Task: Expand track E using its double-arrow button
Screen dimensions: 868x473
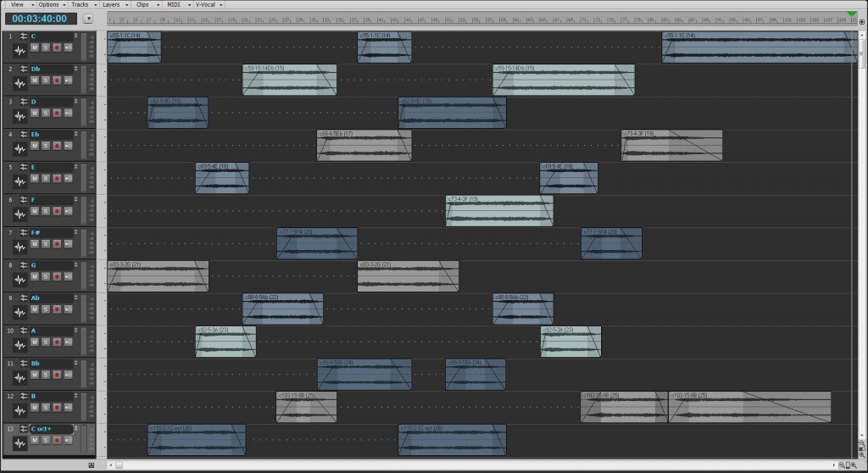Action: coord(75,166)
